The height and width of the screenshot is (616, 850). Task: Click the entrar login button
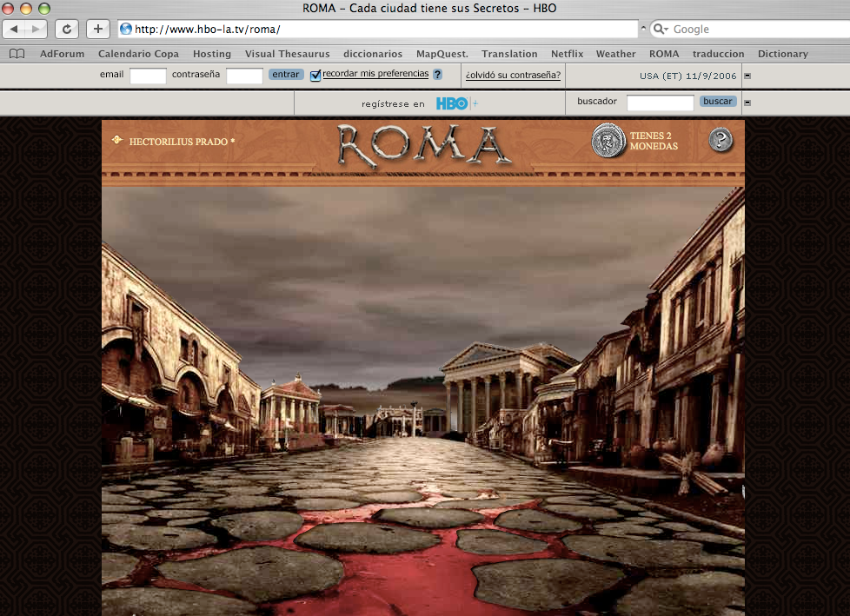(x=286, y=74)
